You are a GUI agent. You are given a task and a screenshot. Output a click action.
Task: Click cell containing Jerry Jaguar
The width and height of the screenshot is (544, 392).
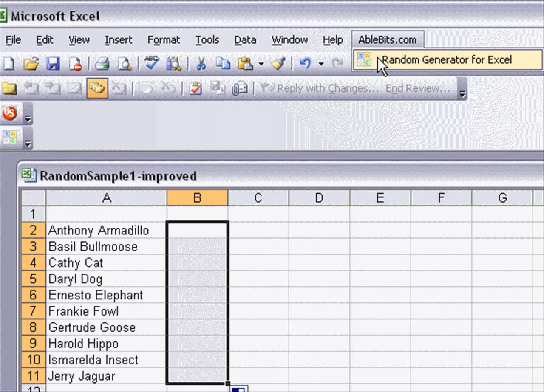[x=106, y=376]
